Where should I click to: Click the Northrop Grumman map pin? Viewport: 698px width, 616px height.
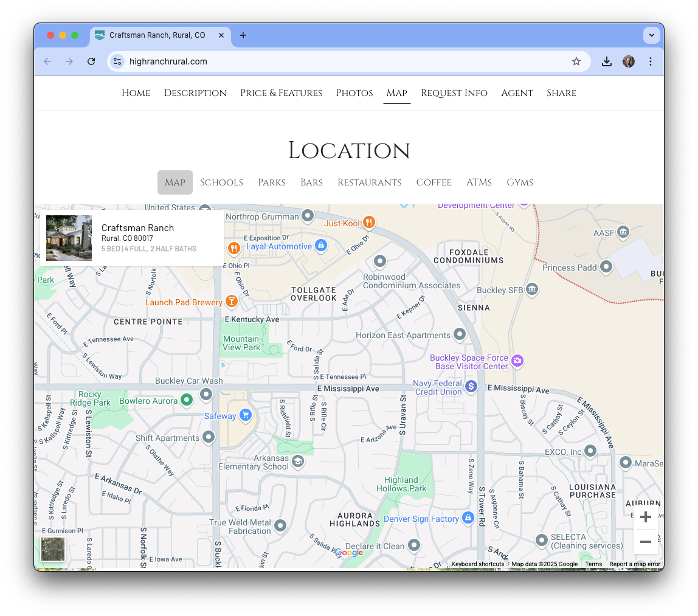308,215
